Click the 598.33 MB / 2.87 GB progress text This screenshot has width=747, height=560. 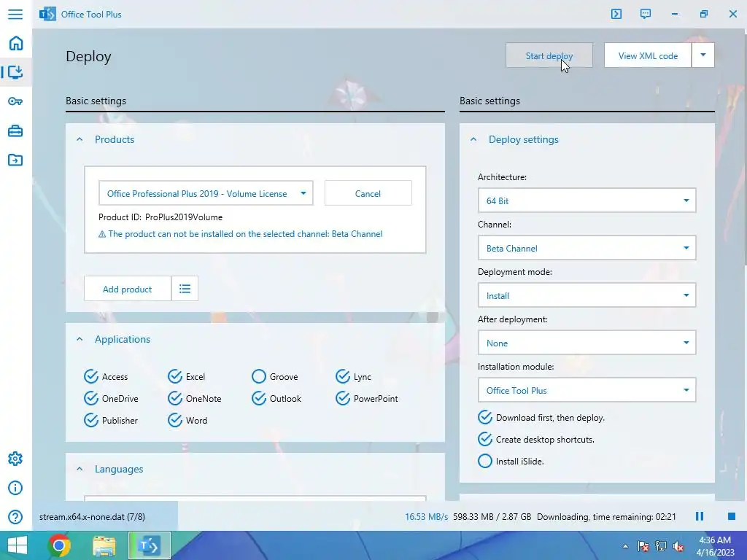coord(492,517)
